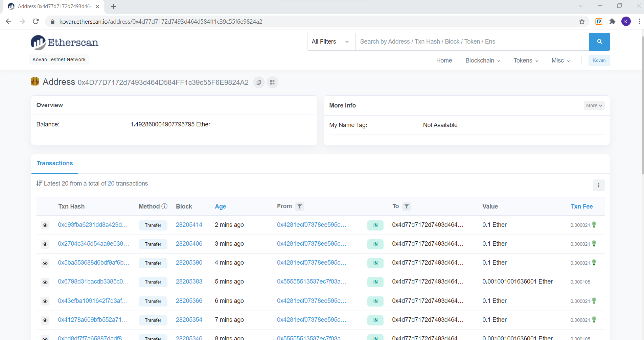Click the blue search magnifier button
The height and width of the screenshot is (340, 644).
coord(599,42)
